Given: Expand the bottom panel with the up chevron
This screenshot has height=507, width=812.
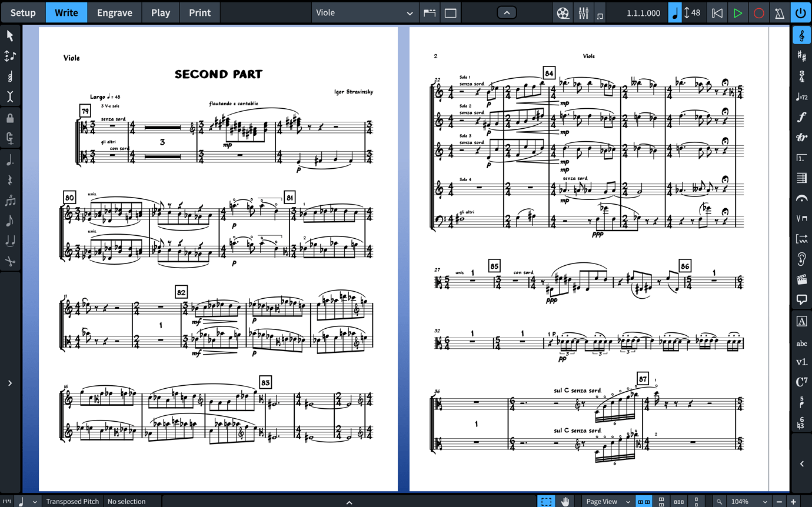Looking at the screenshot, I should 349,502.
